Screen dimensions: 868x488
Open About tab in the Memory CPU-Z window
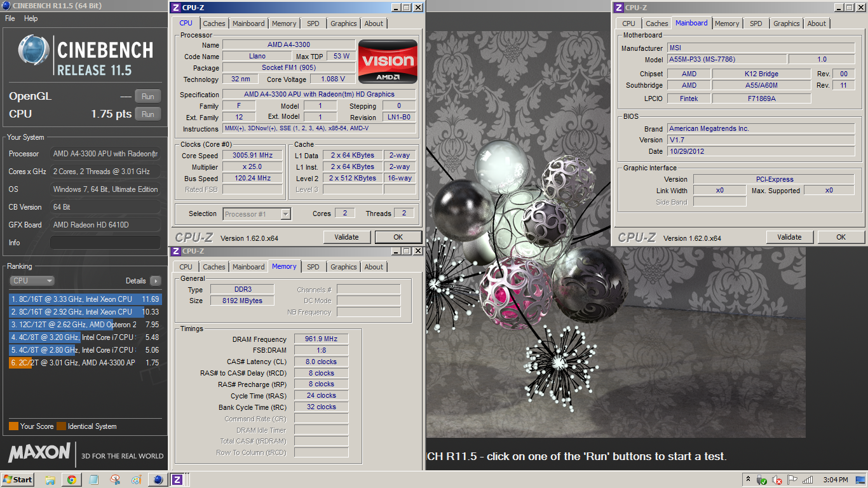[374, 267]
